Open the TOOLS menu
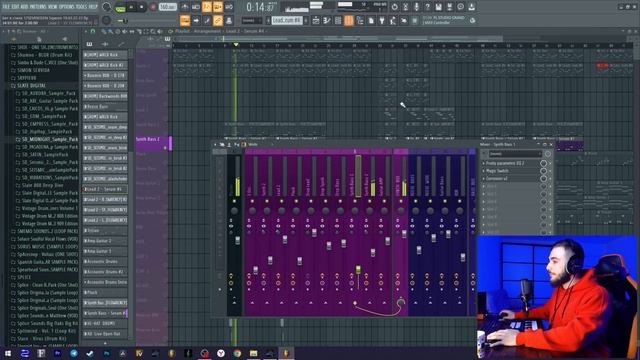Viewport: 640px width, 360px height. click(x=82, y=7)
